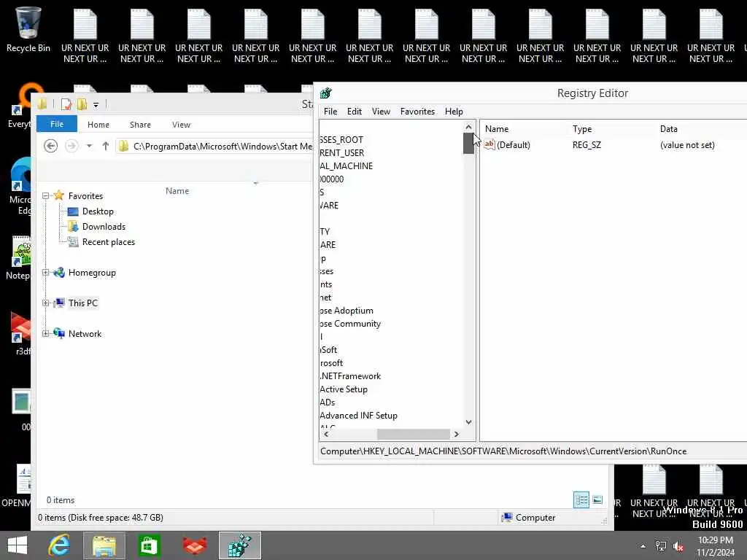Image resolution: width=747 pixels, height=560 pixels.
Task: Select the (Default) string value icon
Action: [x=489, y=145]
